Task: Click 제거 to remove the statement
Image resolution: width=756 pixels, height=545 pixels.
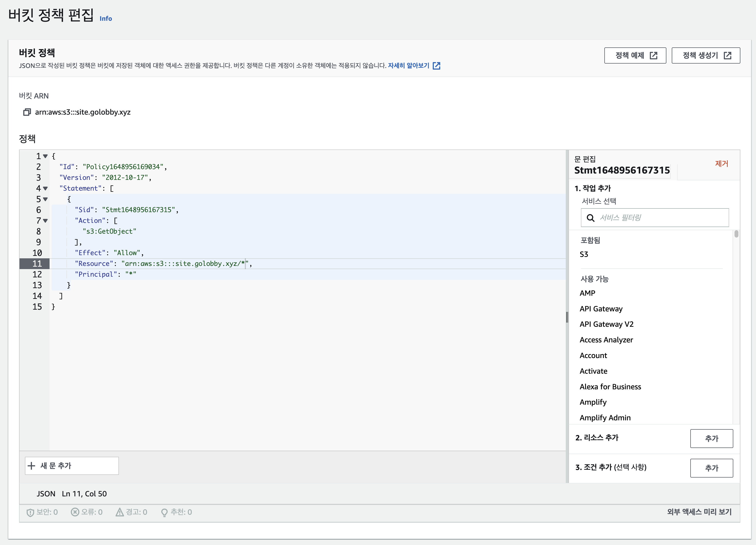Action: [x=721, y=164]
